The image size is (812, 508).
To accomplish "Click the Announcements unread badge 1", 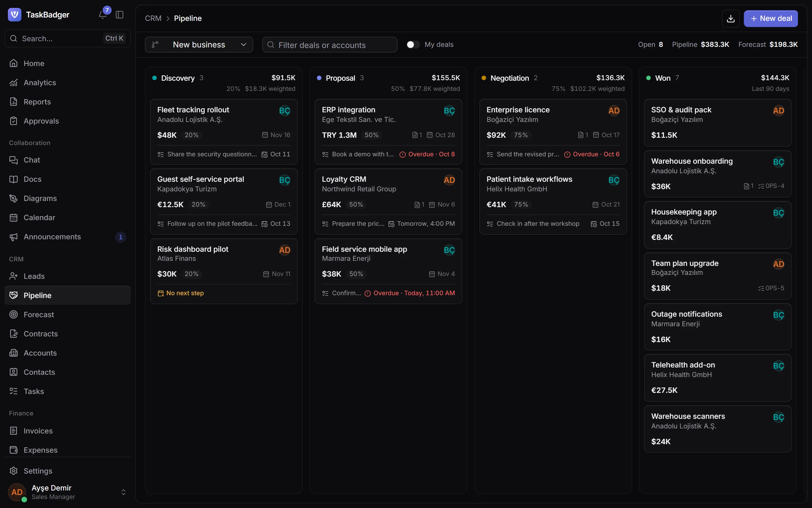I will point(120,237).
